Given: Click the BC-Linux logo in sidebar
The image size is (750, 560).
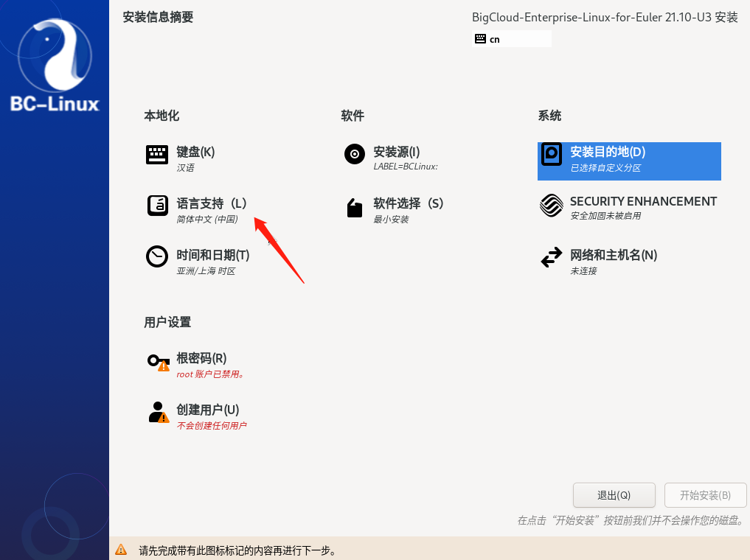Looking at the screenshot, I should (55, 66).
